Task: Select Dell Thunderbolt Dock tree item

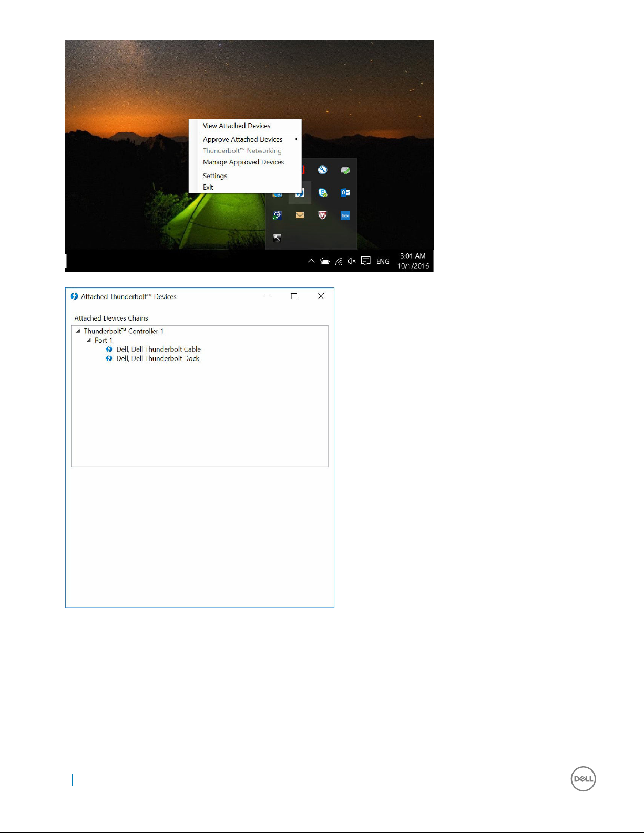Action: pyautogui.click(x=158, y=358)
